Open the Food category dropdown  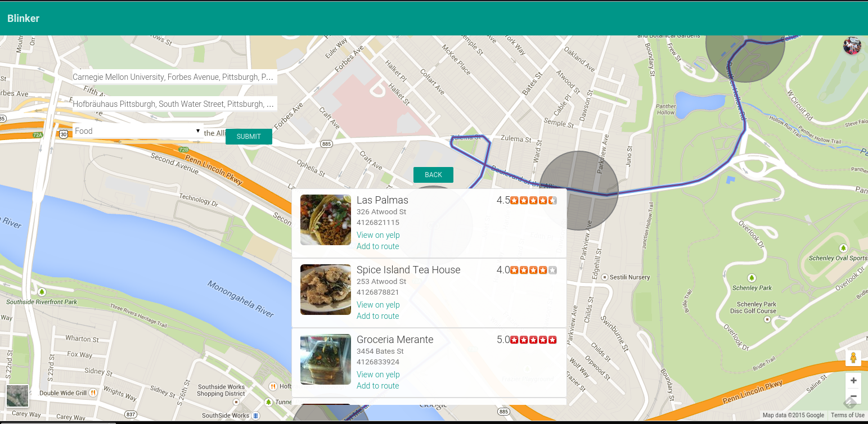(x=138, y=131)
